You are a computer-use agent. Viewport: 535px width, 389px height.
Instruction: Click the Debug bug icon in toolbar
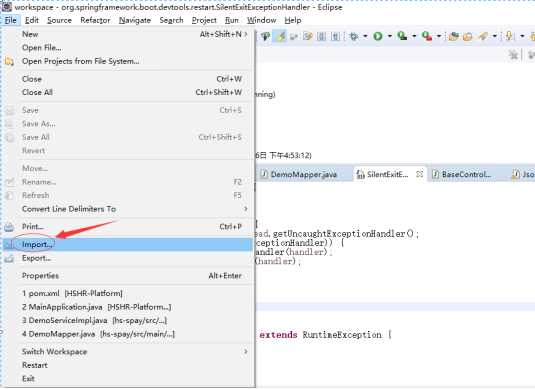(x=354, y=36)
